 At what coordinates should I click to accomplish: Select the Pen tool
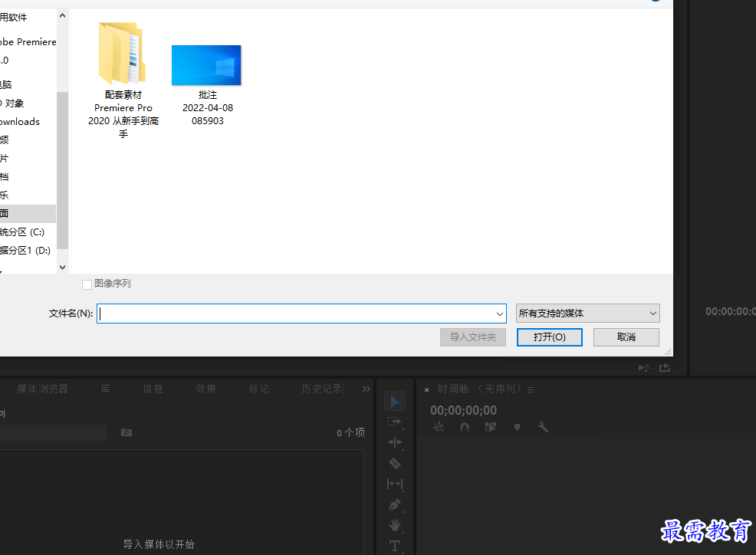tap(394, 504)
